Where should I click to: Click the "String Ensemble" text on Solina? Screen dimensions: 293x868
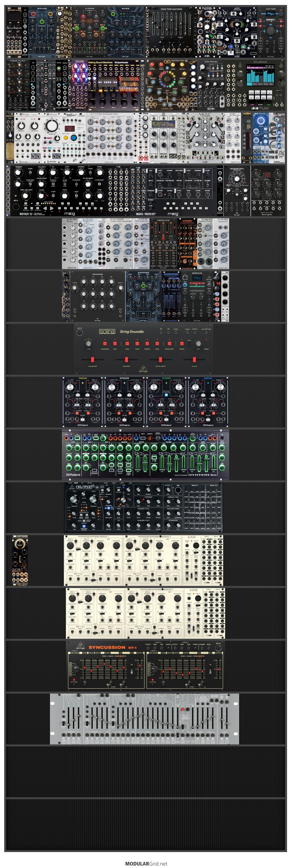132,332
